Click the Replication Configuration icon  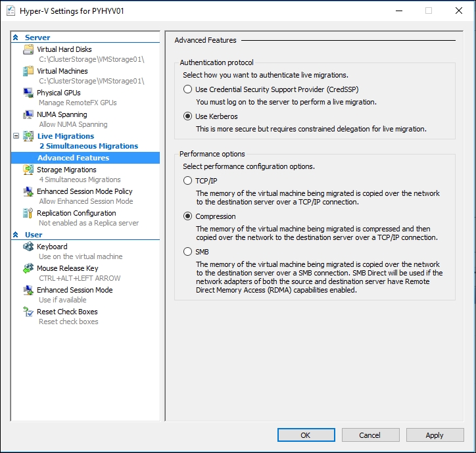[x=28, y=213]
